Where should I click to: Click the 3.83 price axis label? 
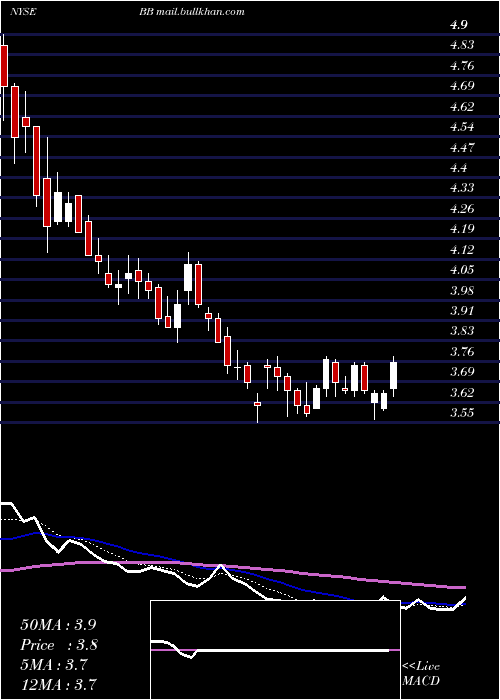coord(462,331)
